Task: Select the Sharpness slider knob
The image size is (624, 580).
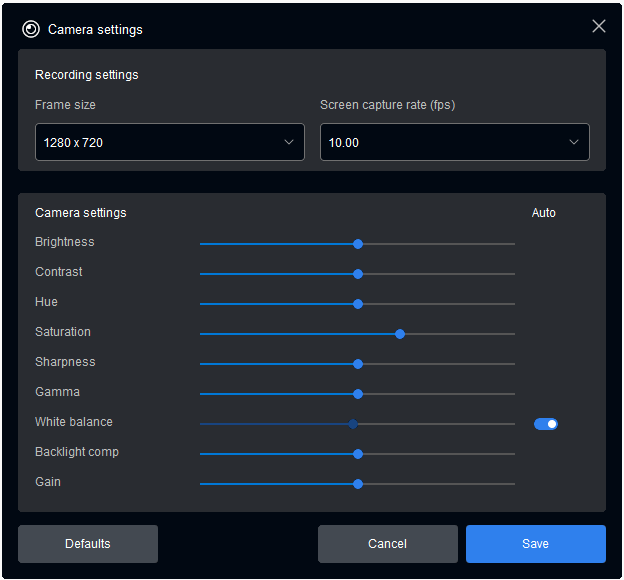Action: (x=358, y=364)
